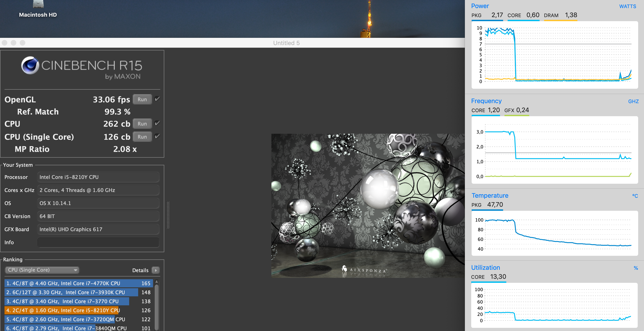Click the Details arrow icon in Ranking
This screenshot has width=644, height=331.
pos(156,270)
